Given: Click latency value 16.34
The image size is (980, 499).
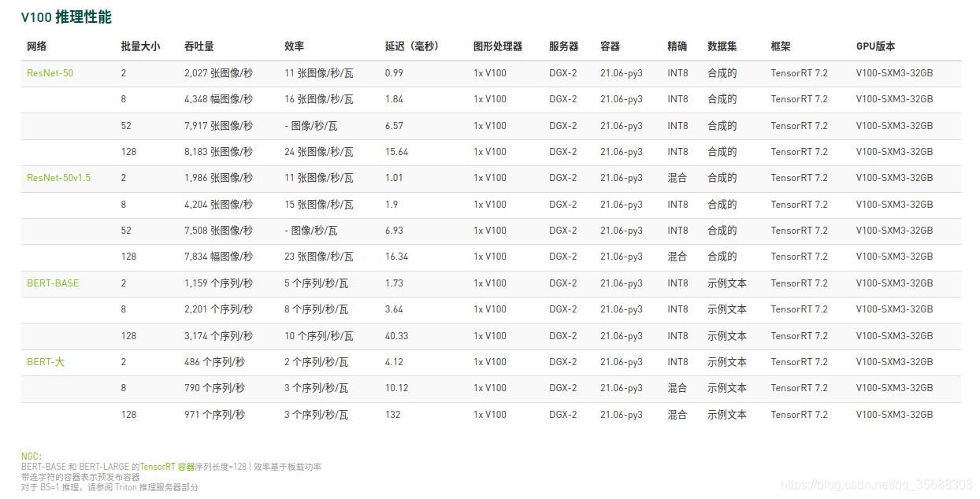Looking at the screenshot, I should point(397,257).
